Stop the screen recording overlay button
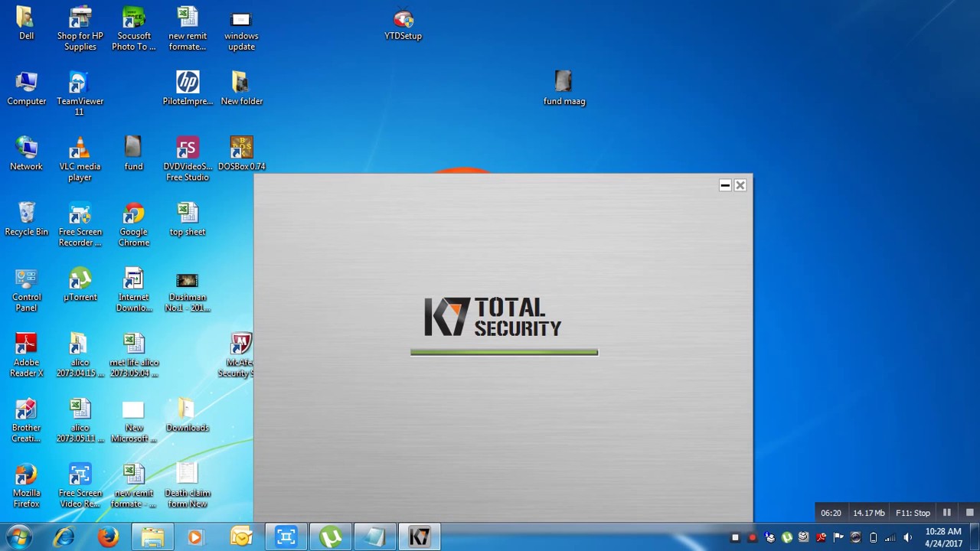The image size is (980, 551). click(x=969, y=513)
